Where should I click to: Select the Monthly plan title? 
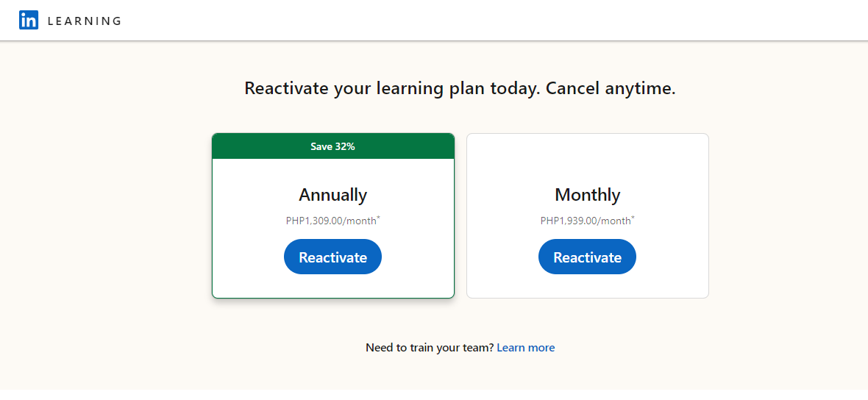587,195
